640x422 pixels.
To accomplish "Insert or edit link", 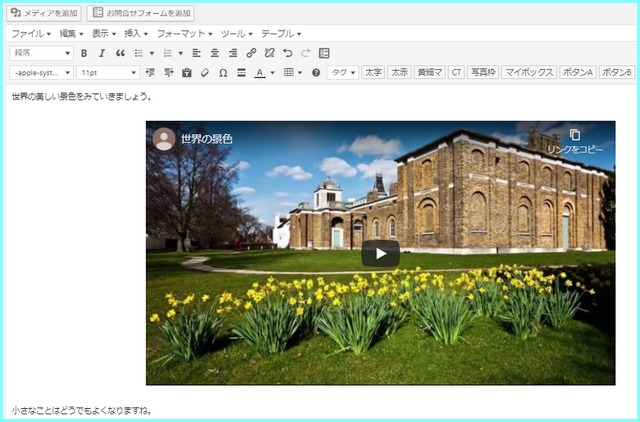I will pyautogui.click(x=251, y=53).
